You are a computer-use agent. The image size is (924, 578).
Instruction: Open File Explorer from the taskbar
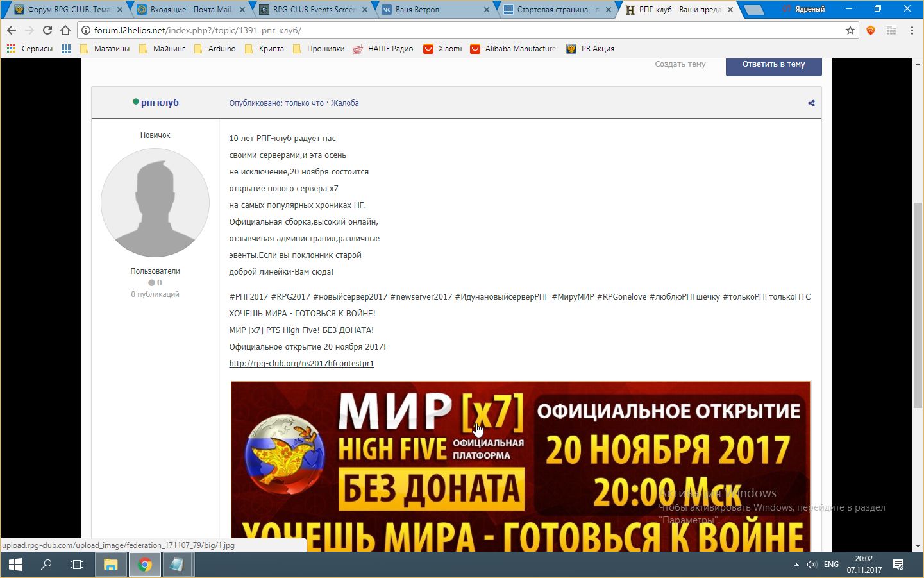click(110, 565)
